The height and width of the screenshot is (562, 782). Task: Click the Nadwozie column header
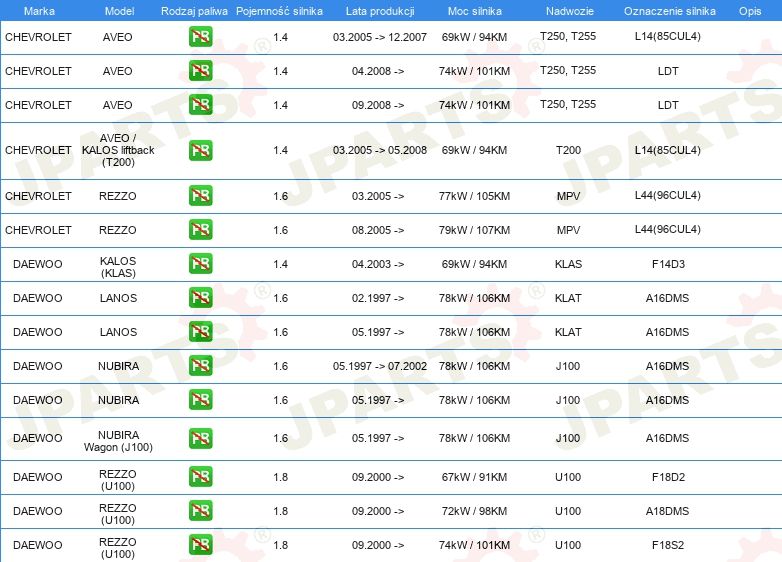(x=570, y=11)
